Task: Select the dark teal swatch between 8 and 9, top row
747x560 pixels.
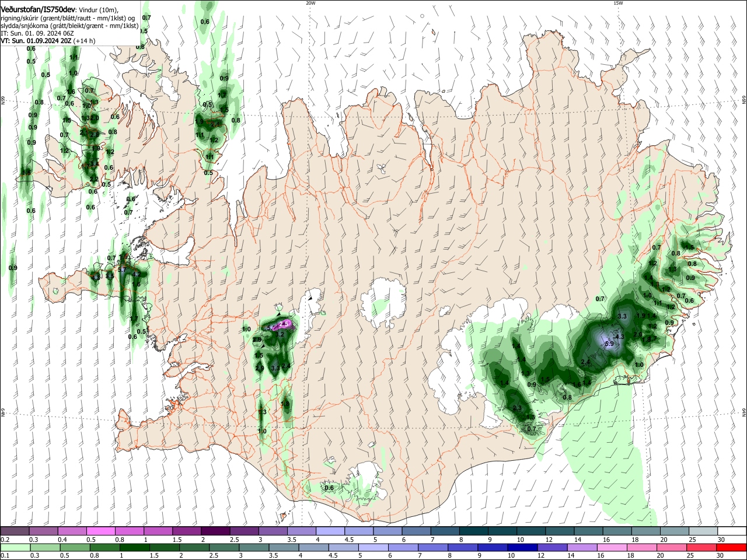Action: click(473, 531)
